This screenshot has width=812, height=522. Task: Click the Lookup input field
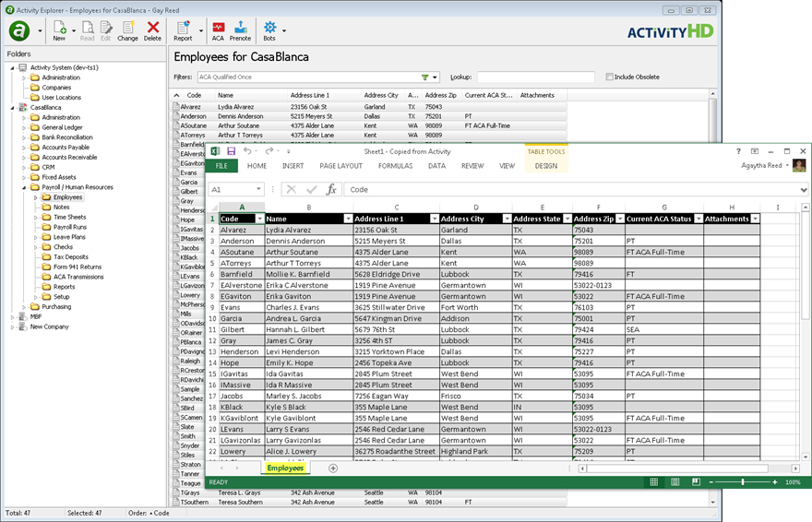(x=535, y=77)
